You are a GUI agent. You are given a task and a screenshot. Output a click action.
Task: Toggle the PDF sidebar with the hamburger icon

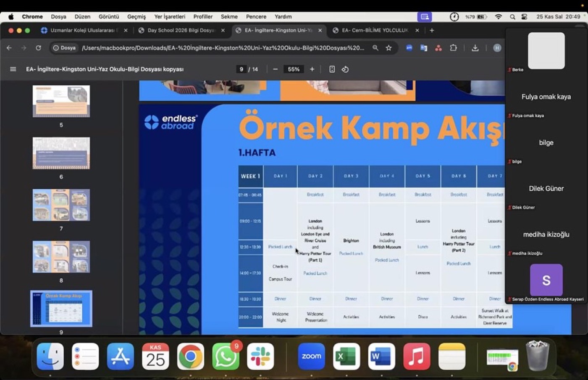click(x=13, y=69)
